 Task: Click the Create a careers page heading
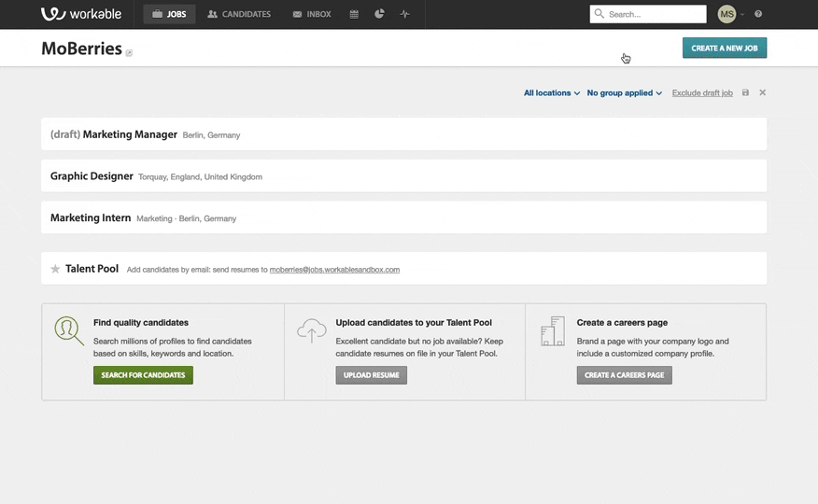point(622,323)
